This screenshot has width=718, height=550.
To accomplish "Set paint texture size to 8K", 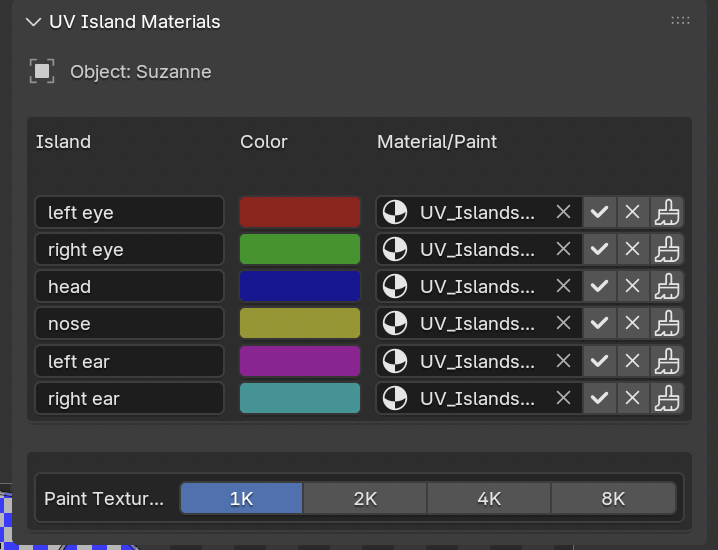I will pos(613,499).
